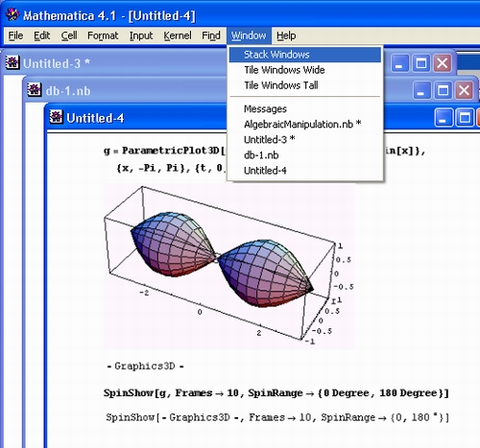Open the Kernel menu

(x=178, y=35)
